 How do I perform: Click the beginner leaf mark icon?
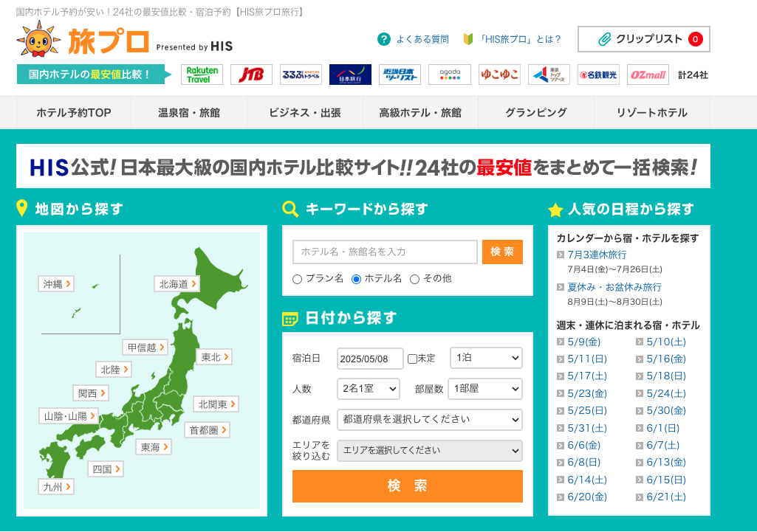(x=467, y=39)
